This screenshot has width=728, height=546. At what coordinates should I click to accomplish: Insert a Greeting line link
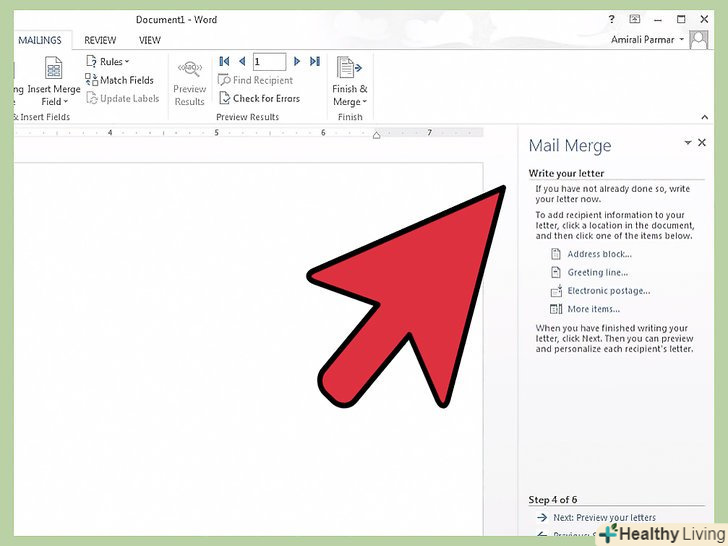pos(597,272)
